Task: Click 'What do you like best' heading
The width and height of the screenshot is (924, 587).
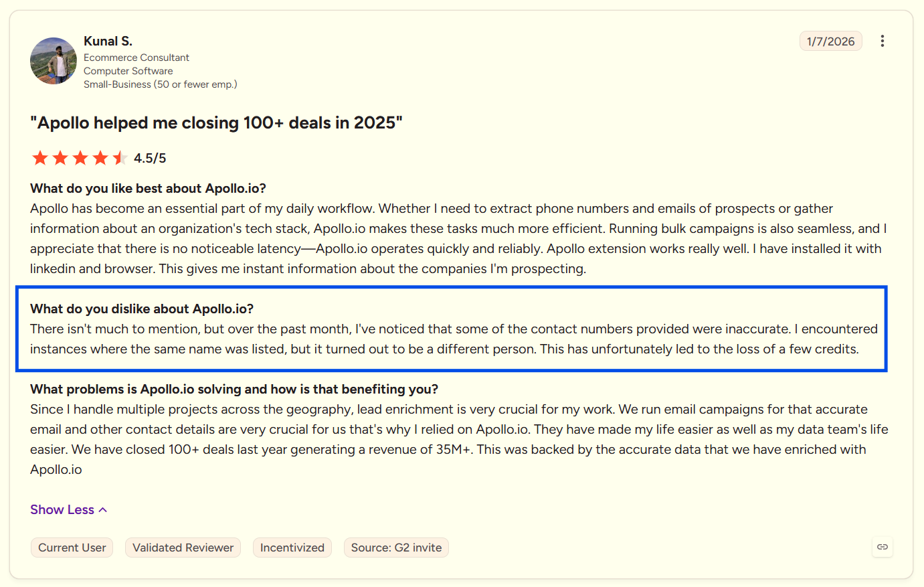Action: 148,188
